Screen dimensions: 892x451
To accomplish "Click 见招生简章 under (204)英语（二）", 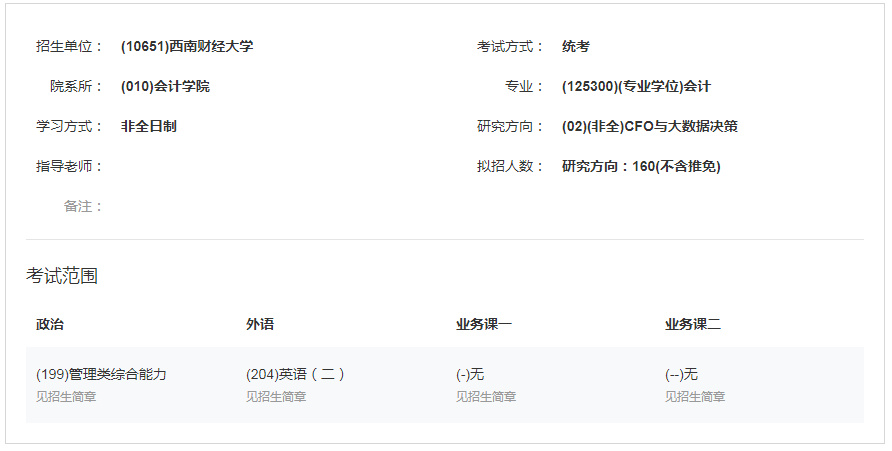I will click(x=276, y=397).
